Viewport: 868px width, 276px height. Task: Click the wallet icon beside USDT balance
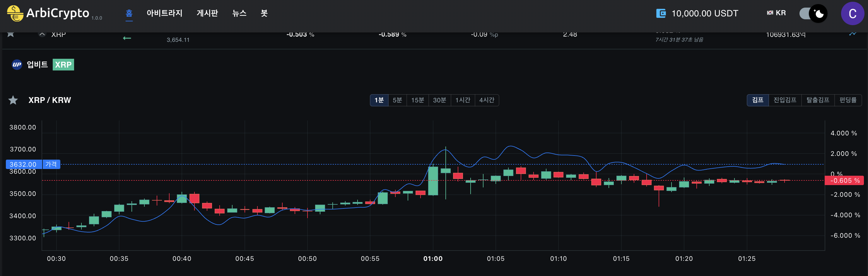point(661,13)
